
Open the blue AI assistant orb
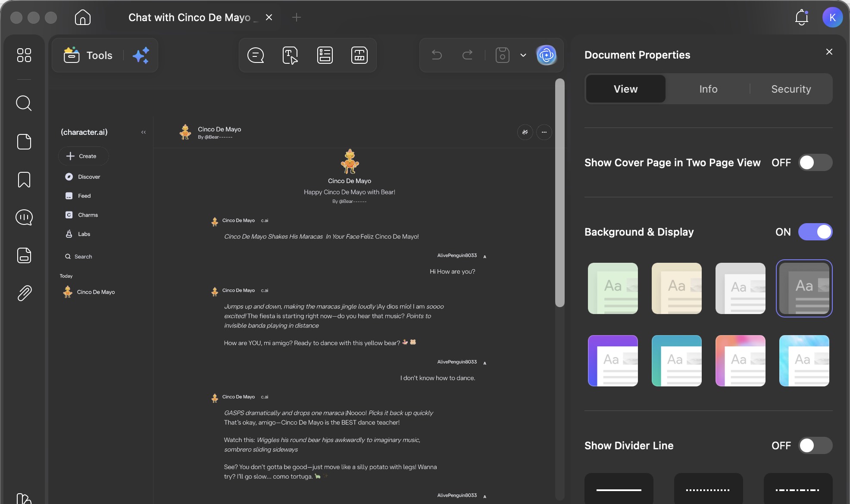point(546,55)
